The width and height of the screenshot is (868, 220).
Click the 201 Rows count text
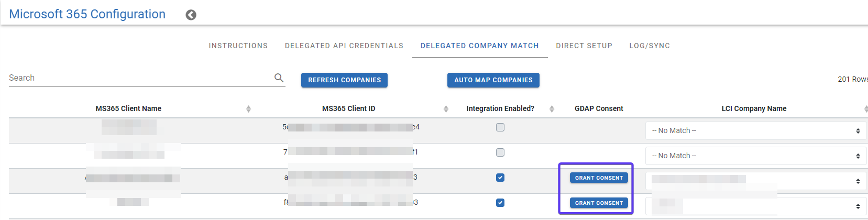pos(852,79)
